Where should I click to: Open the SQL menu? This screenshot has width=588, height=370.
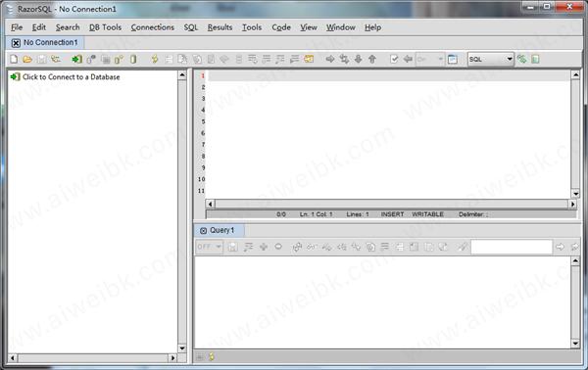(191, 27)
